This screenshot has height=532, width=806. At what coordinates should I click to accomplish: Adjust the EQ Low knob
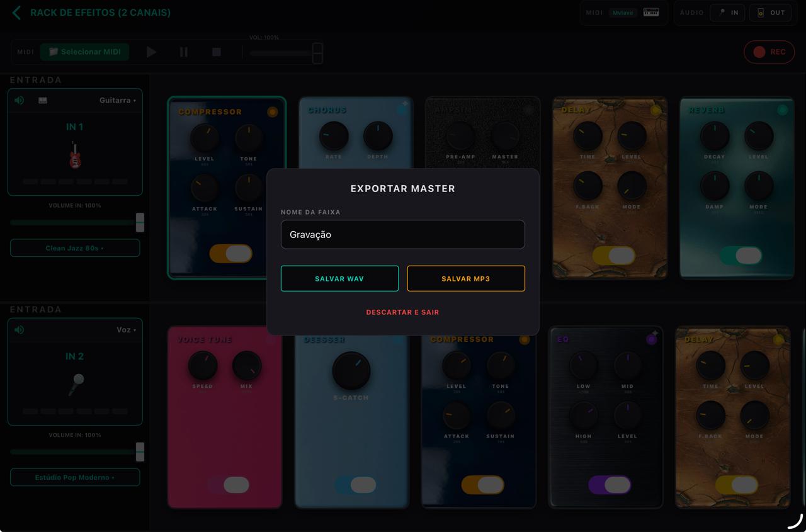tap(584, 366)
